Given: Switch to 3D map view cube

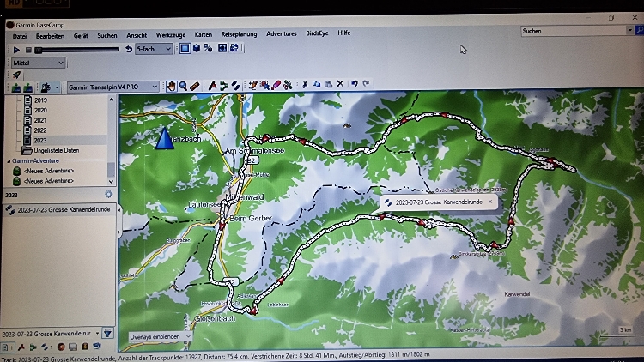Looking at the screenshot, I should click(x=197, y=48).
